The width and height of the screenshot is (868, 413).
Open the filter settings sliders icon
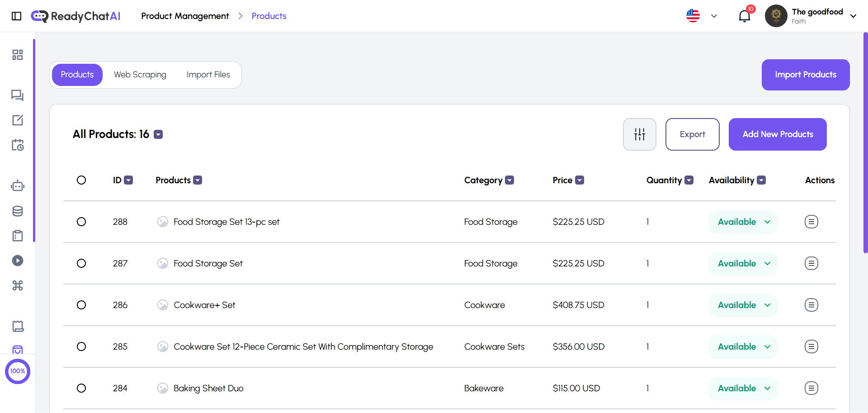point(639,134)
